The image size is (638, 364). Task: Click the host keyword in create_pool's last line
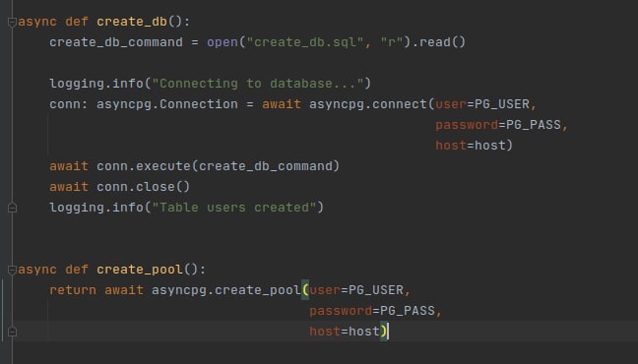325,332
